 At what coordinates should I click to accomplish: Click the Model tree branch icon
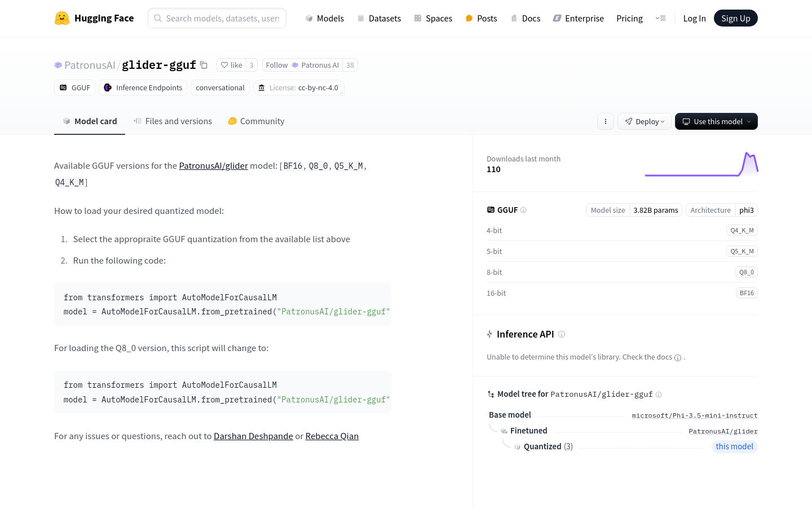click(491, 395)
